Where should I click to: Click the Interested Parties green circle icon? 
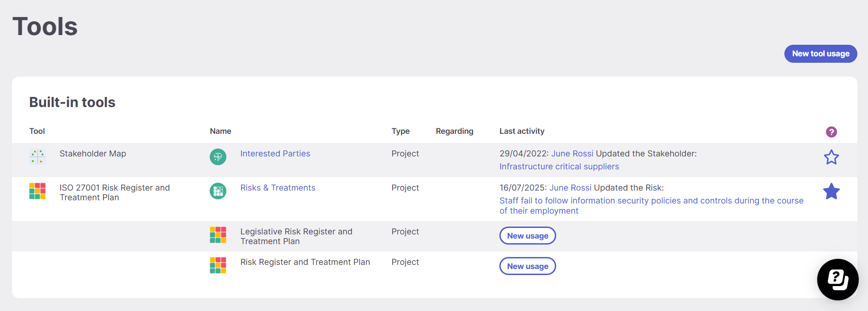tap(218, 157)
